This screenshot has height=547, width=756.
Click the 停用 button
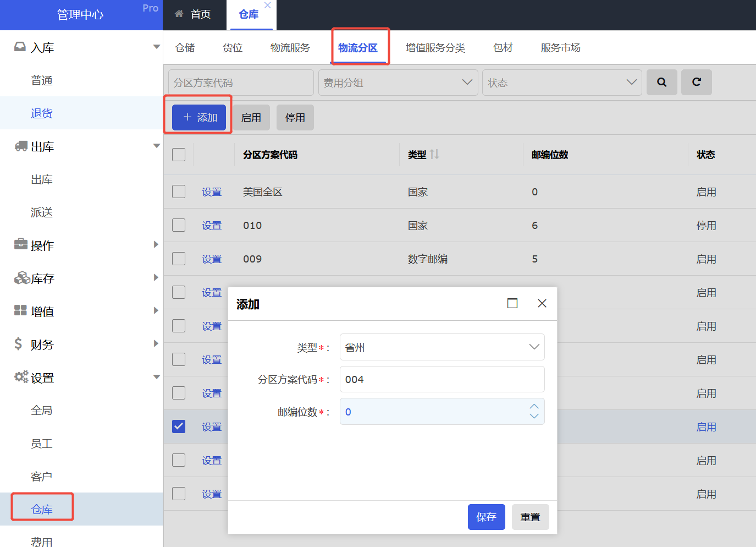(x=295, y=117)
